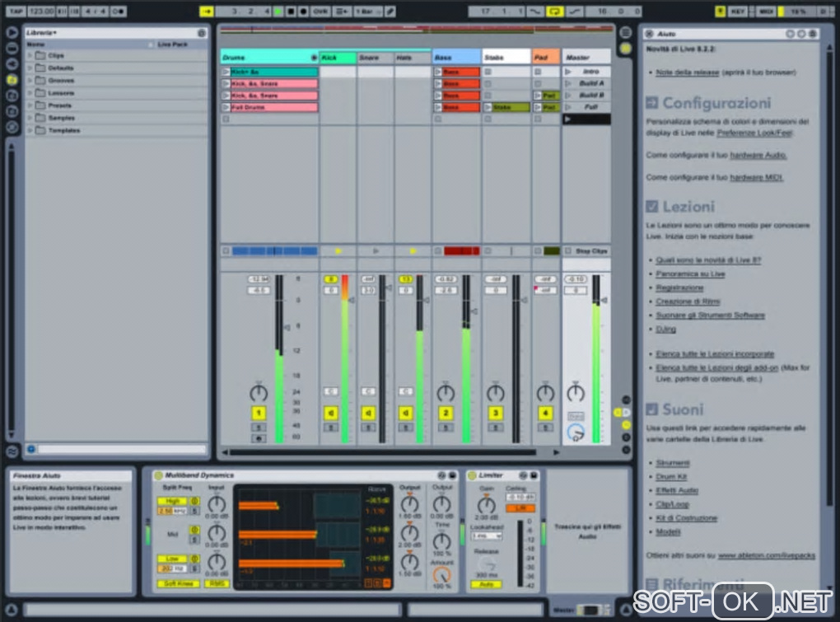This screenshot has width=840, height=622.
Task: Click the Bass track pan knob
Action: [446, 393]
